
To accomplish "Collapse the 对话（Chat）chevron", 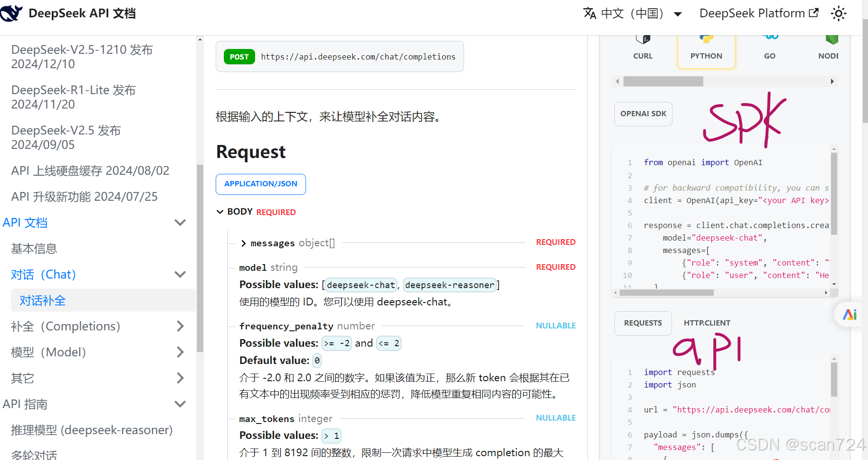I will (x=180, y=274).
